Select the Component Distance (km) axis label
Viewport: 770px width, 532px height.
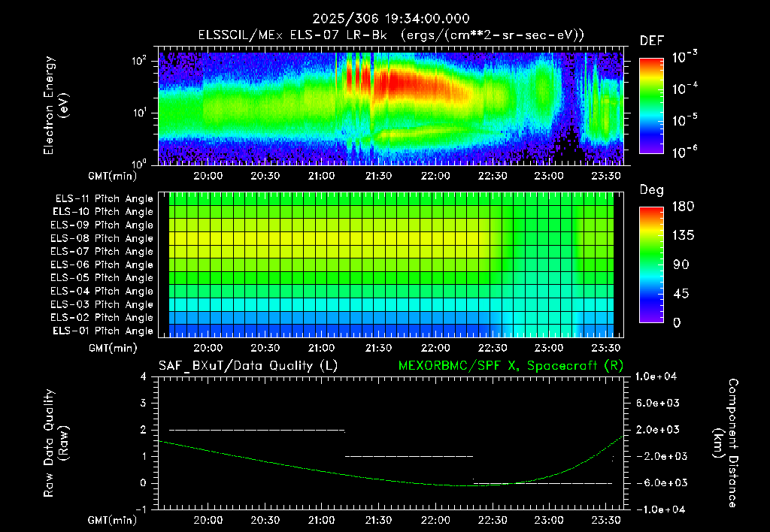726,443
